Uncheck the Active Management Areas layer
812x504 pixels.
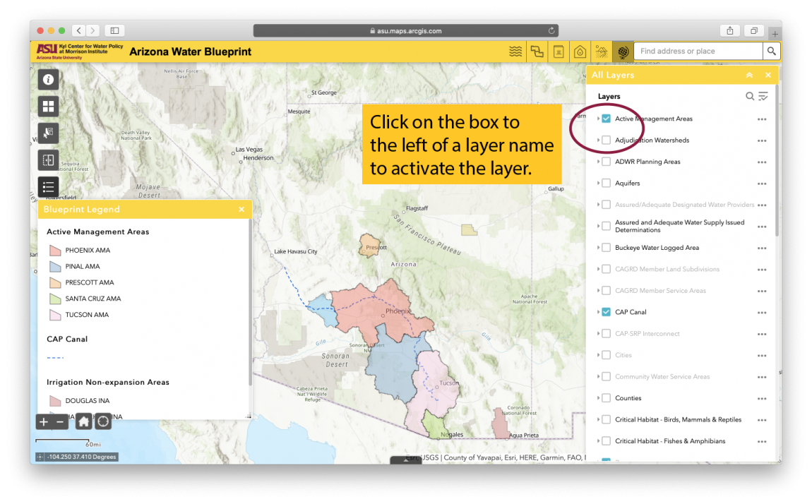click(606, 119)
